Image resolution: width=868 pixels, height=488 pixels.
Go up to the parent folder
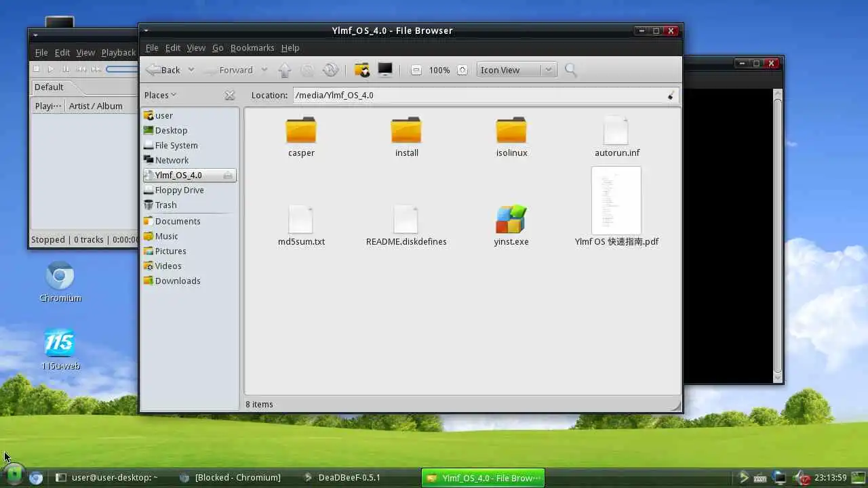(x=285, y=70)
